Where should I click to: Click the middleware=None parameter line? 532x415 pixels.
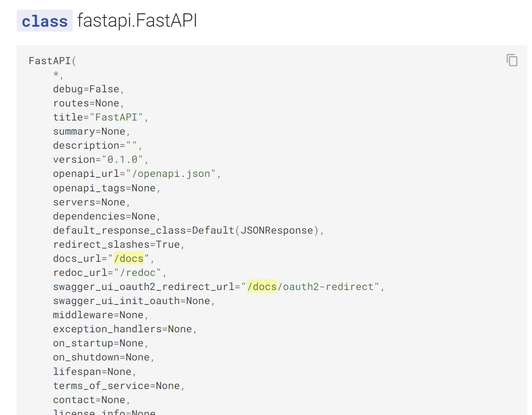[98, 315]
